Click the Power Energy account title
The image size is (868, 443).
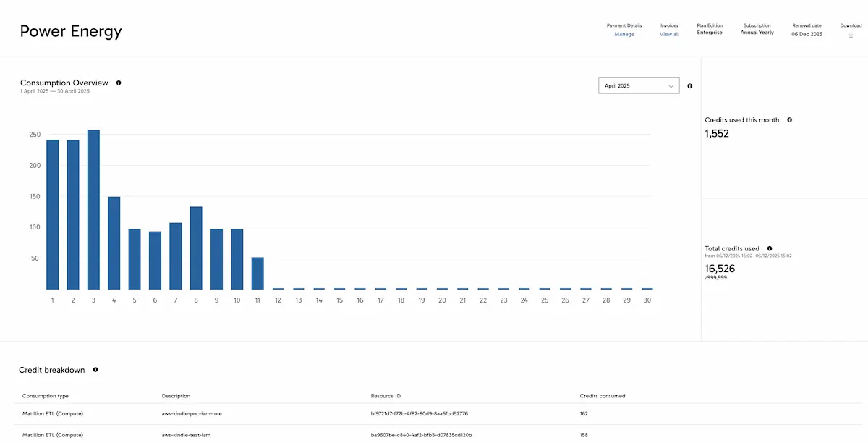coord(71,31)
